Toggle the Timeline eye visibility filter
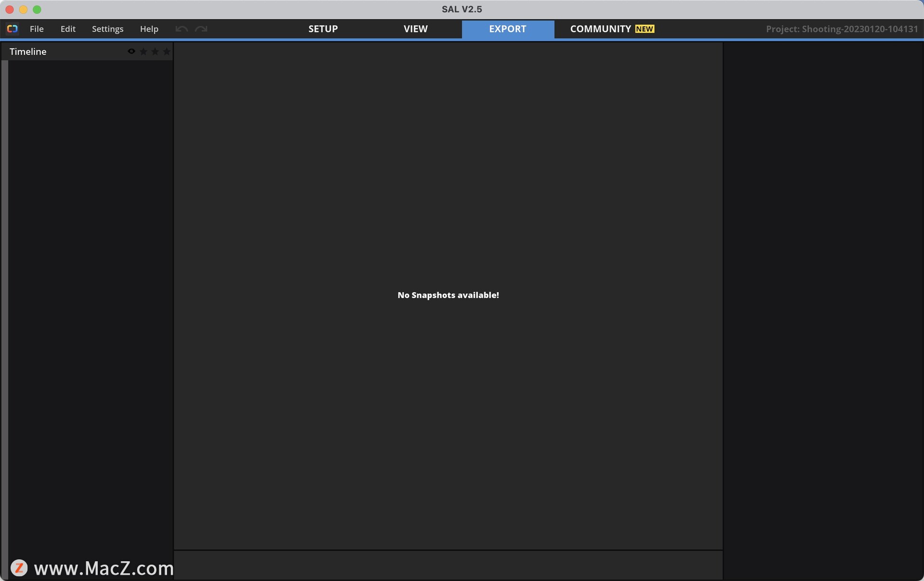 coord(131,52)
